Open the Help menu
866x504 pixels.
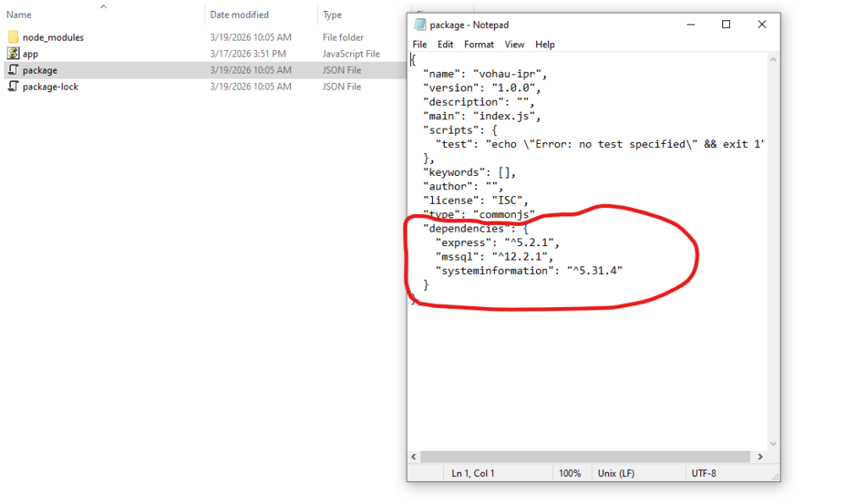tap(545, 44)
